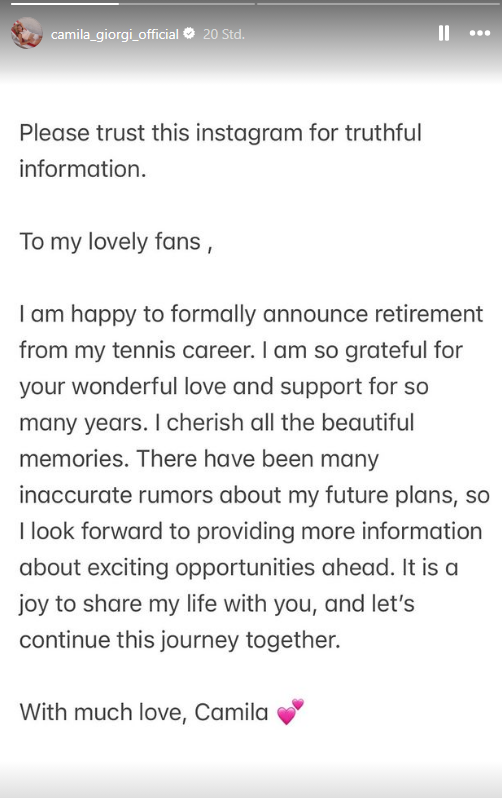
Task: Click the "continue this journey together." line
Action: coord(180,640)
